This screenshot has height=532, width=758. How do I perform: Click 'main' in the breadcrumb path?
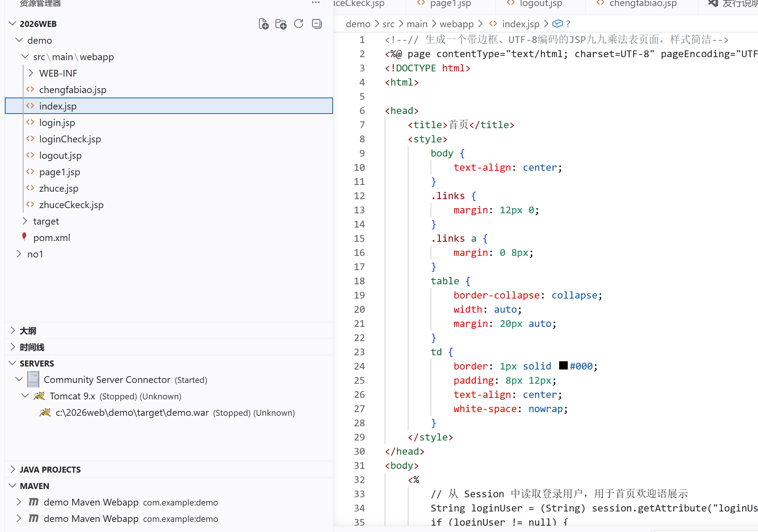click(417, 24)
